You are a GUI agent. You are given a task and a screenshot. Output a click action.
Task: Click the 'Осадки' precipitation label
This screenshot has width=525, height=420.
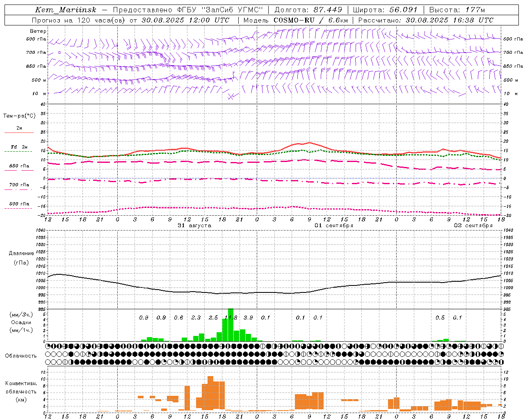[21, 322]
